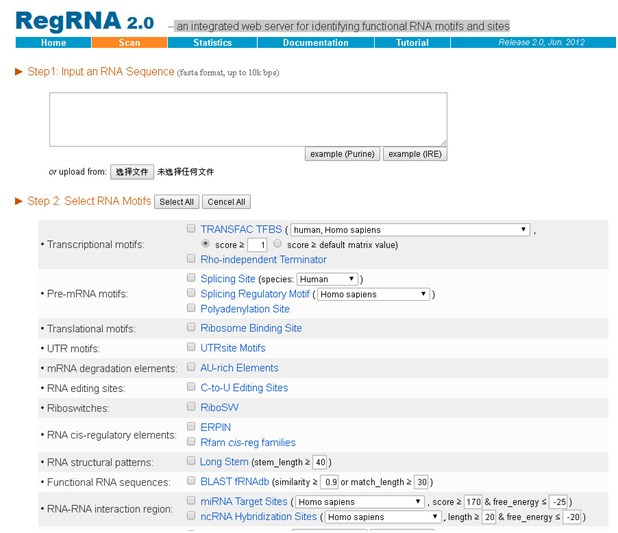Open the Documentation tab
This screenshot has height=533, width=618.
315,43
